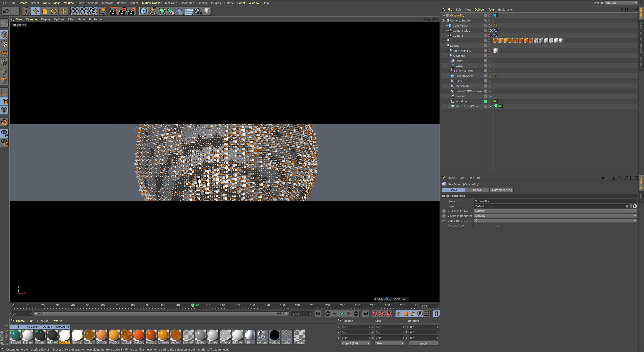Viewport: 644px width, 352px height.
Task: Add a Camera object from toolbar
Action: [x=198, y=11]
